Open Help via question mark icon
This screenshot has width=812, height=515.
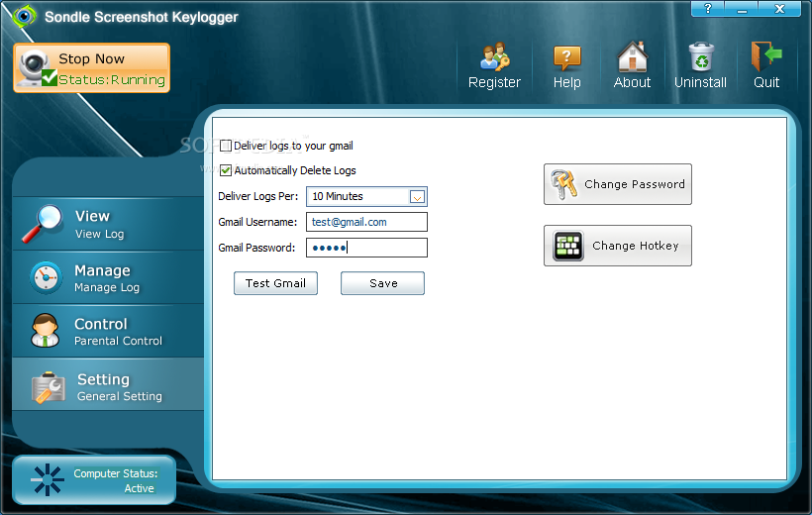click(567, 58)
